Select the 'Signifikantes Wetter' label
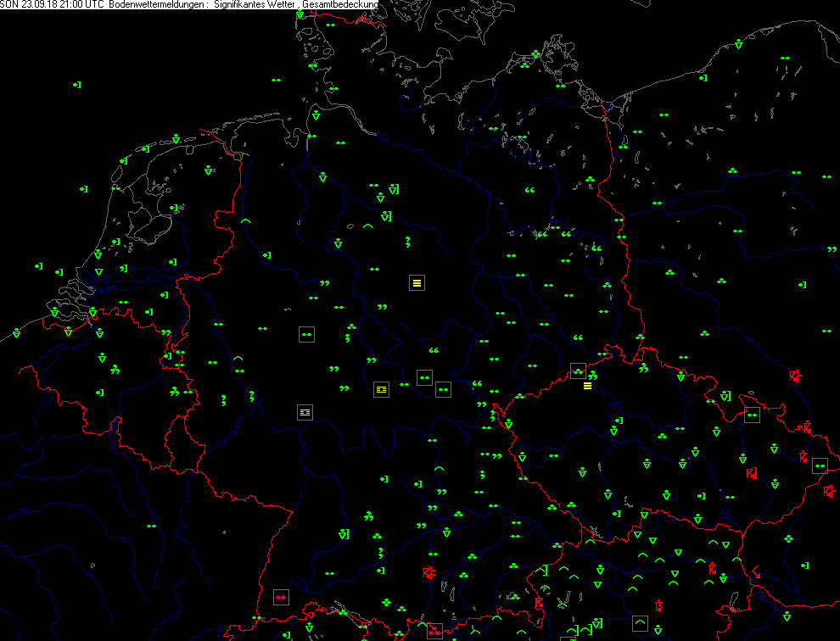The width and height of the screenshot is (840, 641). [x=254, y=5]
